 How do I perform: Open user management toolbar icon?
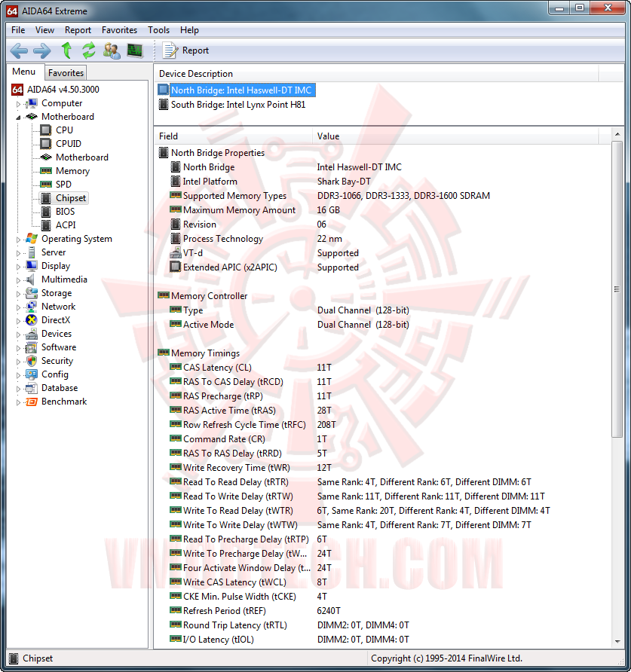(112, 50)
